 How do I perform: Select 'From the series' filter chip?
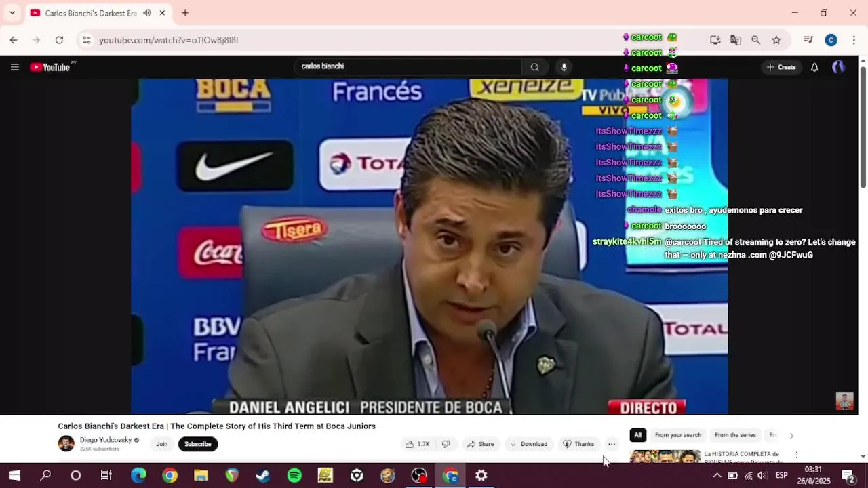click(735, 435)
